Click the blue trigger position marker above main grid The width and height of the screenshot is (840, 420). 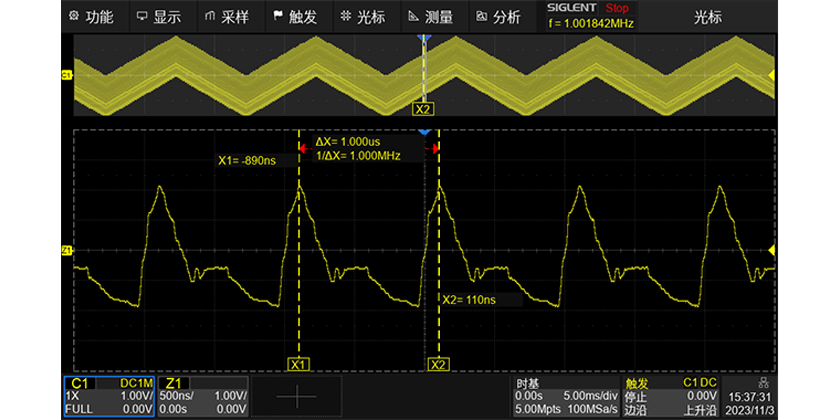pyautogui.click(x=425, y=132)
